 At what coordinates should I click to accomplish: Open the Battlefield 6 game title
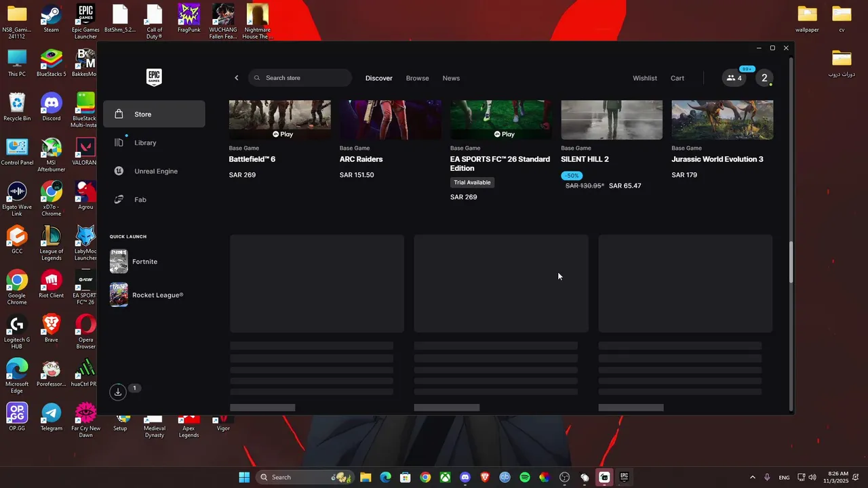click(252, 159)
